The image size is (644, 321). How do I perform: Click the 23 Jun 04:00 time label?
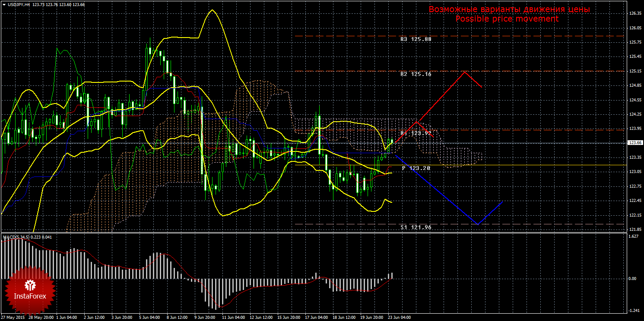[x=399, y=317]
